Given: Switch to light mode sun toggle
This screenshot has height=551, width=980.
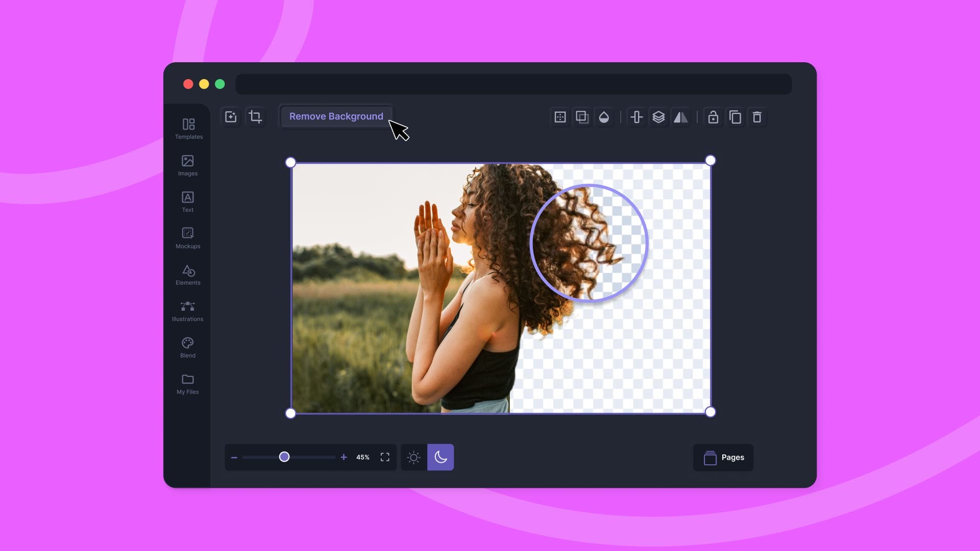Looking at the screenshot, I should pos(414,457).
